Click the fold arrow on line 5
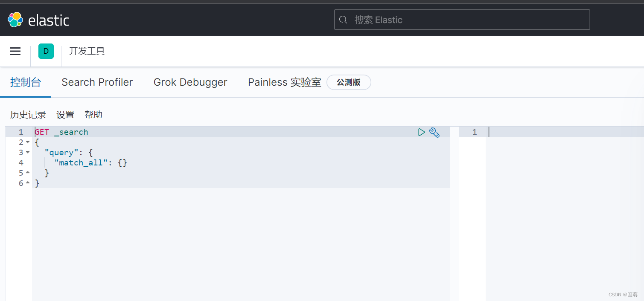This screenshot has height=301, width=644. [28, 173]
